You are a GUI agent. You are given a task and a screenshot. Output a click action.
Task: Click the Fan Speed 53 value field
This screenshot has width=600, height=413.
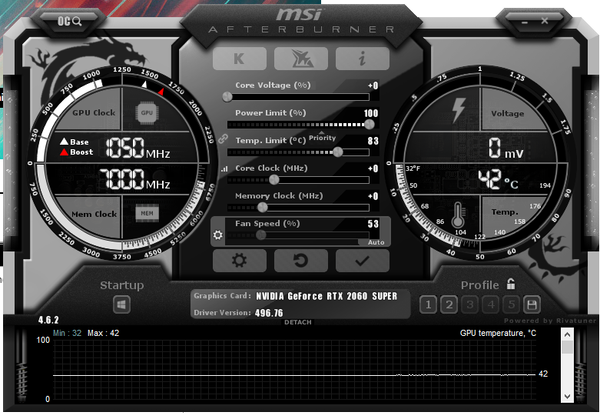(373, 224)
